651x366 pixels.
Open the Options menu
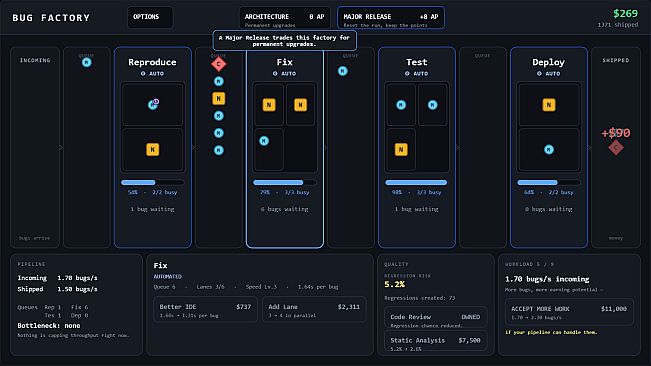point(150,17)
